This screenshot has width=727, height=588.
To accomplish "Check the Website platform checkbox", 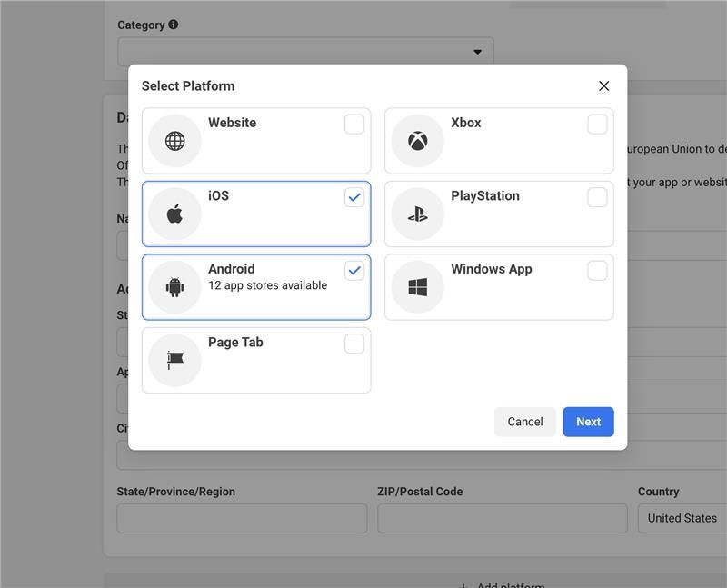I will [354, 125].
